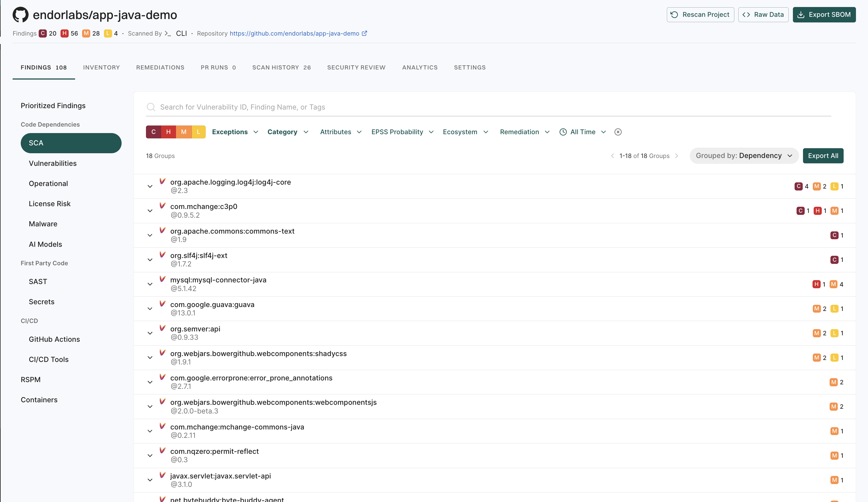868x502 pixels.
Task: Select Vulnerabilities in sidebar
Action: [53, 163]
